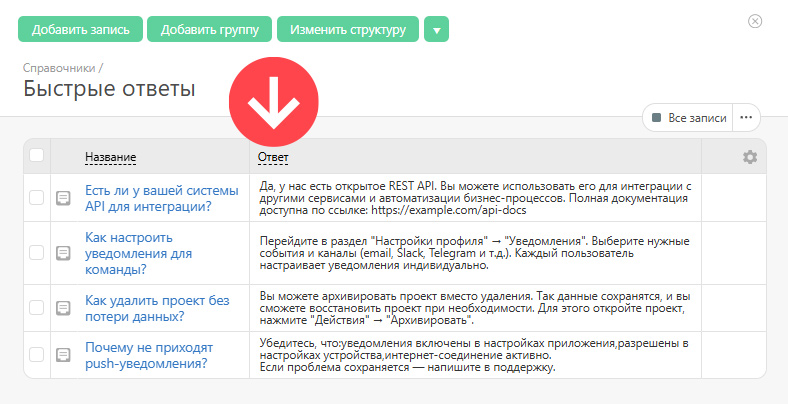The height and width of the screenshot is (404, 788).
Task: Sort by the 'Ответ' column header
Action: pyautogui.click(x=273, y=157)
